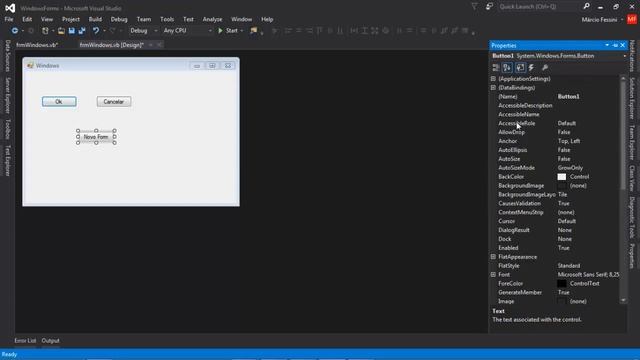640x360 pixels.
Task: Open the Tools menu
Action: pyautogui.click(x=167, y=19)
